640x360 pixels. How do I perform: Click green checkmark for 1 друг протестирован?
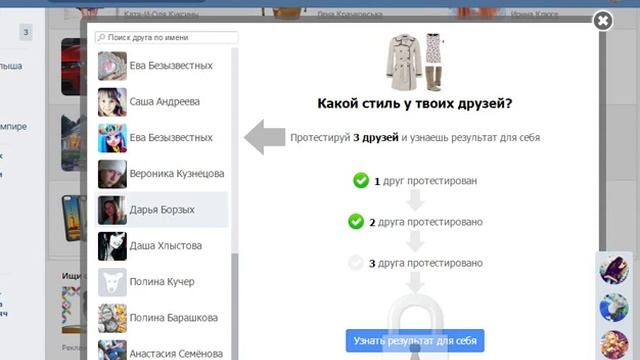361,180
